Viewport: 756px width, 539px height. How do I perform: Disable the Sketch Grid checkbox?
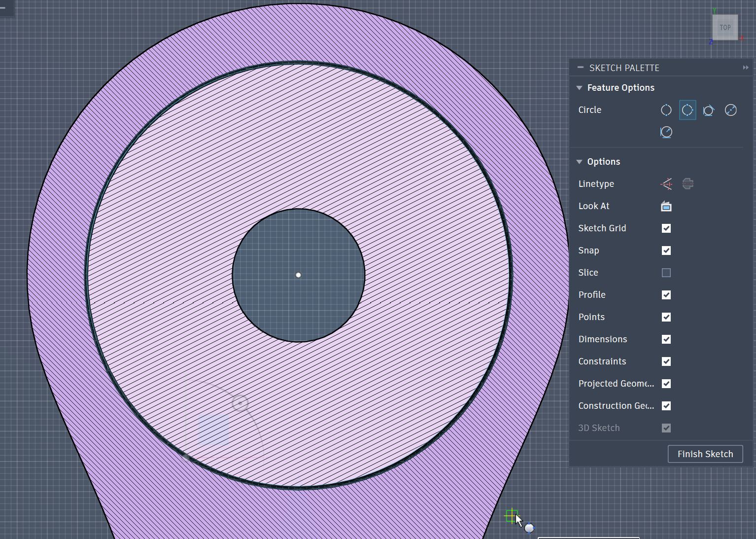click(x=666, y=228)
